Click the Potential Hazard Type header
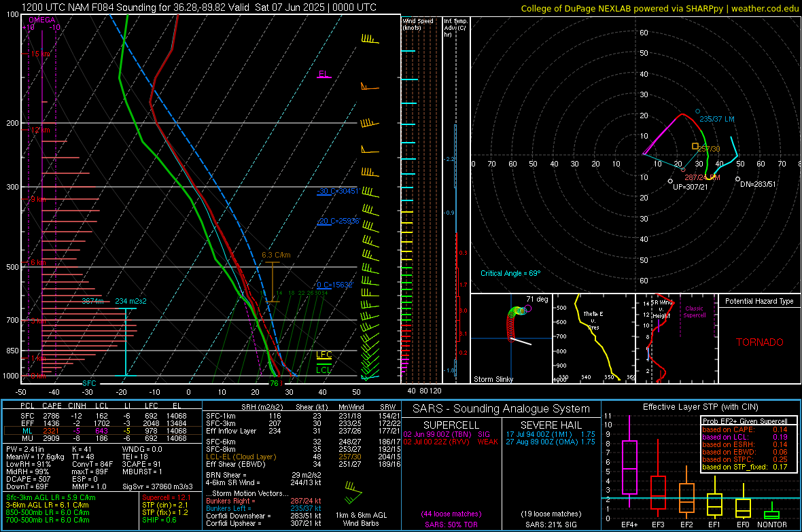Screen dimensions: 802x532 point(760,301)
